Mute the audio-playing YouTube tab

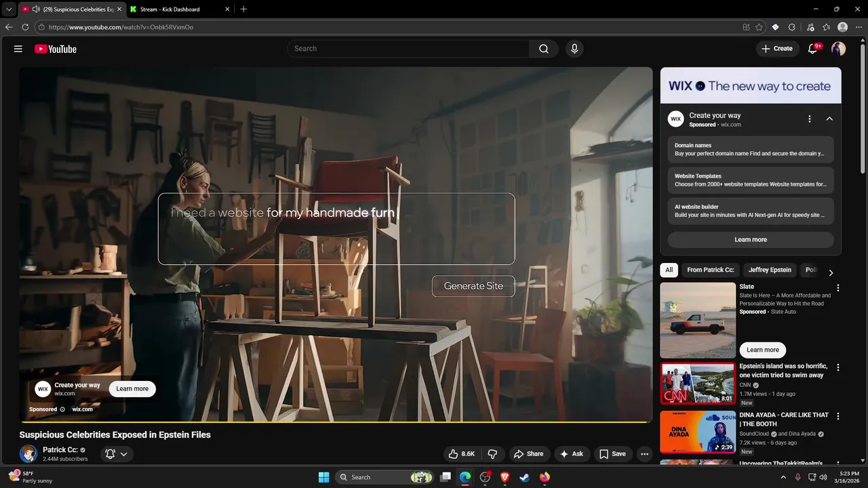(36, 9)
